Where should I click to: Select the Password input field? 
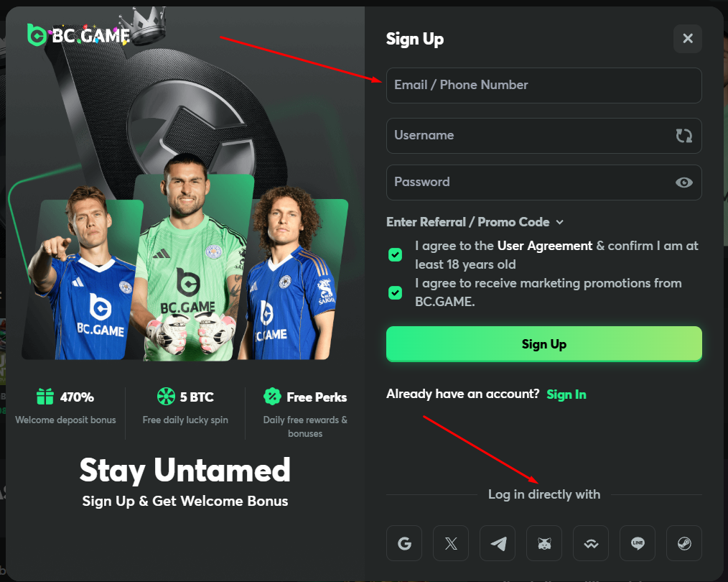[528, 183]
